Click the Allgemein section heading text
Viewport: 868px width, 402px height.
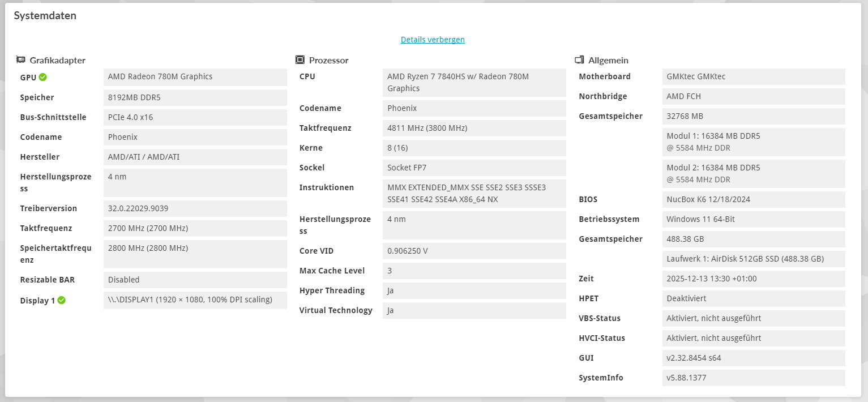pyautogui.click(x=609, y=60)
